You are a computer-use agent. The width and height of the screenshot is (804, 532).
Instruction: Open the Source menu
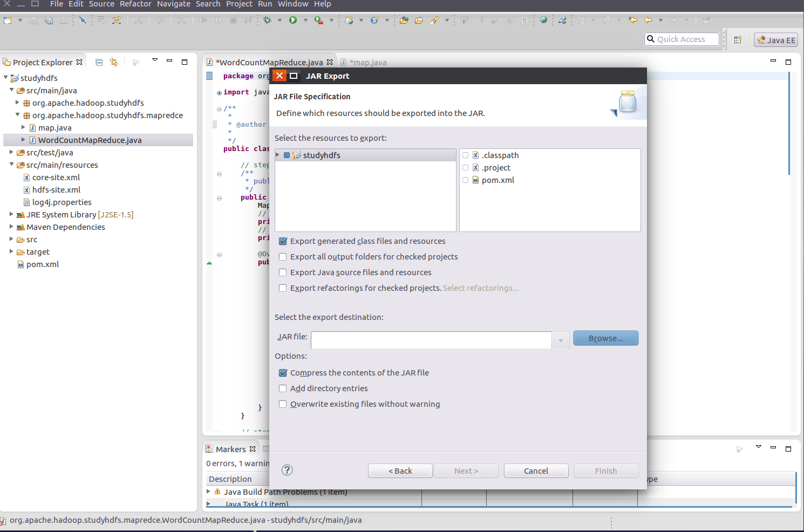101,4
